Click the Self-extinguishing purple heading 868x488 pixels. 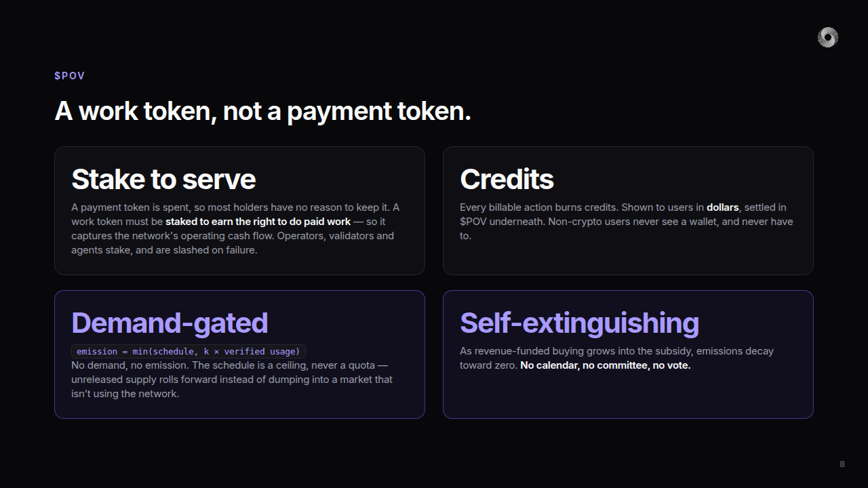(x=579, y=323)
